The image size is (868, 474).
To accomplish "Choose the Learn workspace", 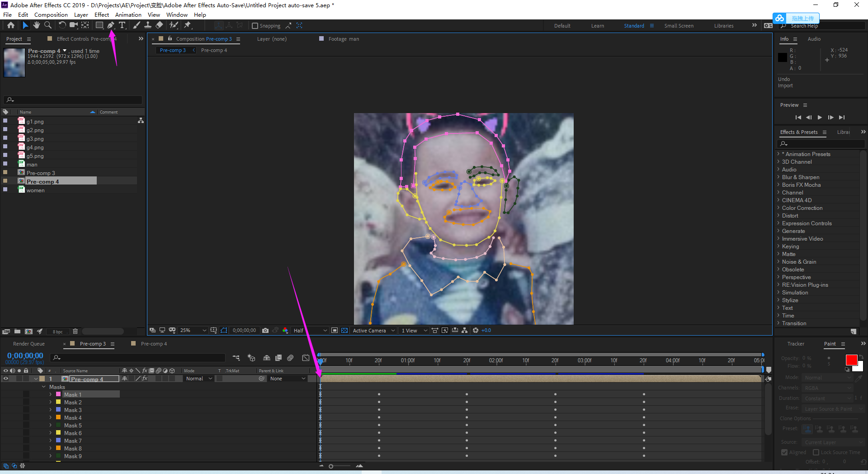I will click(x=598, y=26).
